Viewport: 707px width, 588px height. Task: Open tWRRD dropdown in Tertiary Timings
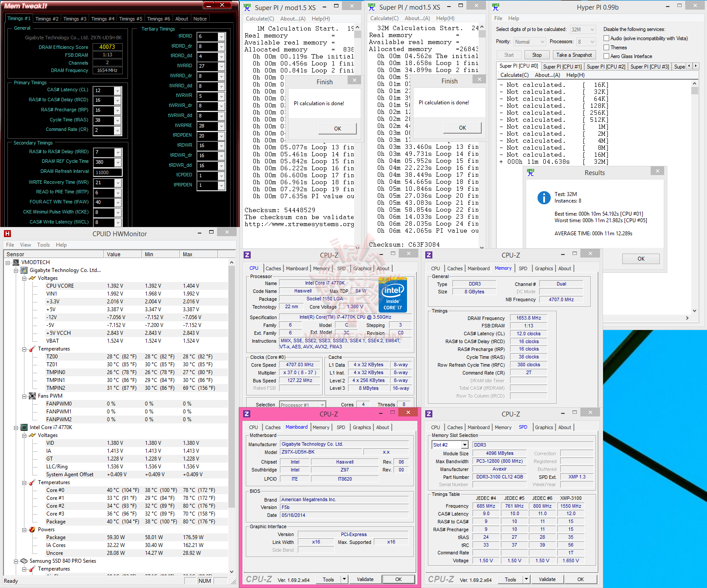pos(221,66)
